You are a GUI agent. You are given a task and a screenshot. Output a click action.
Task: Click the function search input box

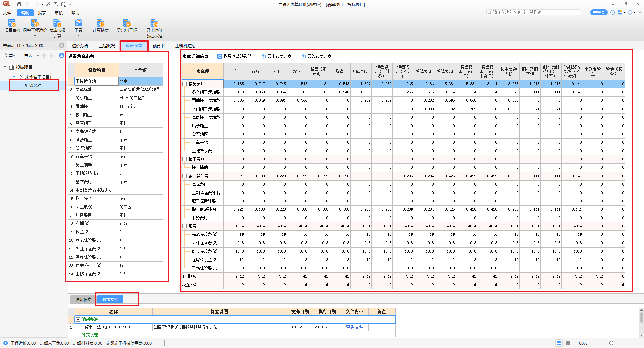pos(533,12)
